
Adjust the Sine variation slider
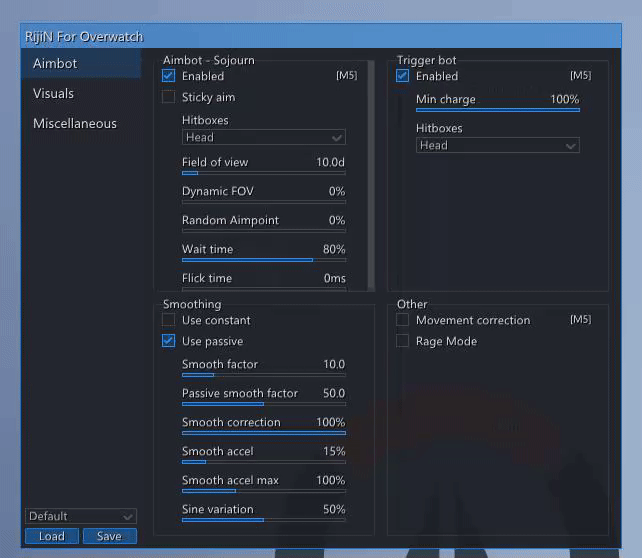(x=264, y=520)
